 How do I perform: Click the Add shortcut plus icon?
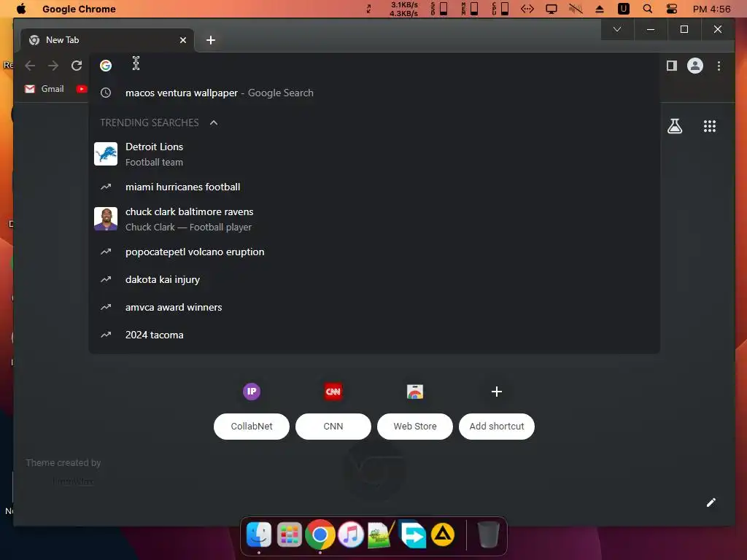click(x=496, y=392)
